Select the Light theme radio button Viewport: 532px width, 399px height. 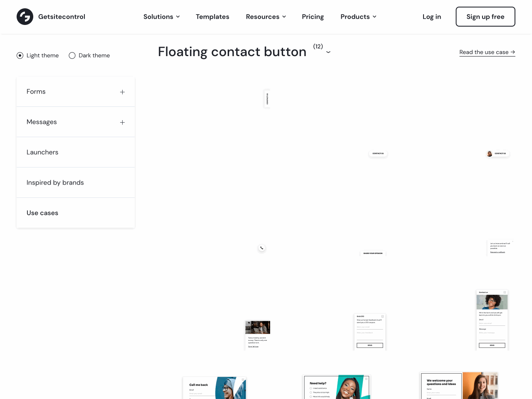point(20,55)
